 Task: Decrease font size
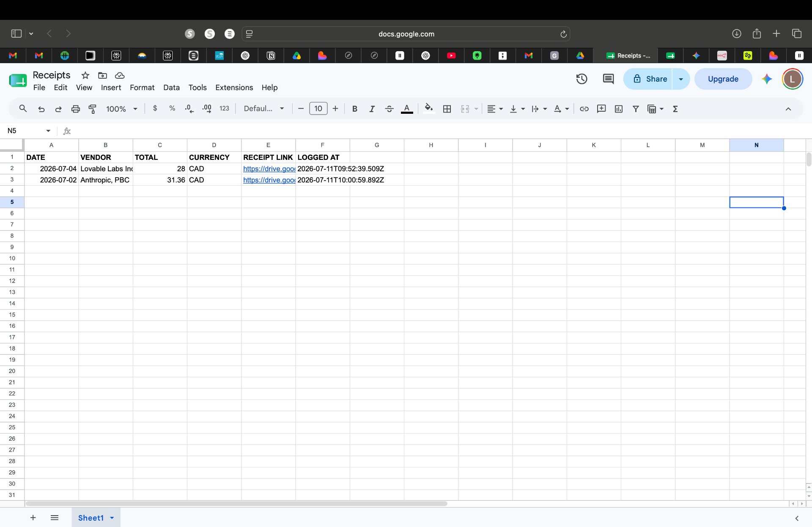click(x=301, y=109)
